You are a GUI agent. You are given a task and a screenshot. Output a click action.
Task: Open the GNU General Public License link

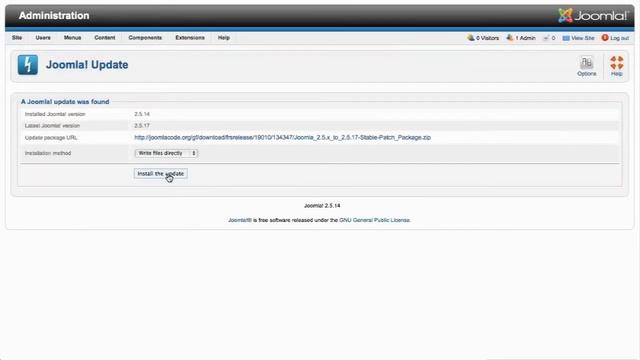pos(374,220)
